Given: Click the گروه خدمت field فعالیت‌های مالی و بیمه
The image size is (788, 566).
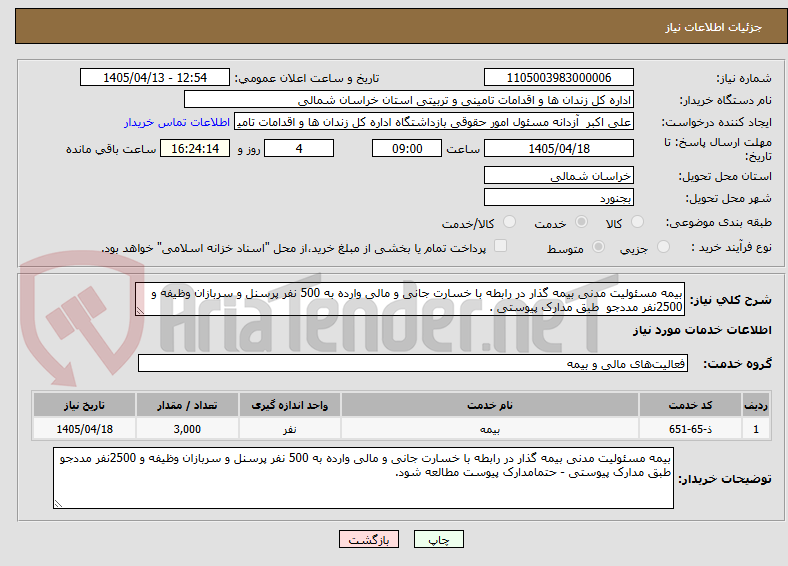Looking at the screenshot, I should pyautogui.click(x=413, y=363).
